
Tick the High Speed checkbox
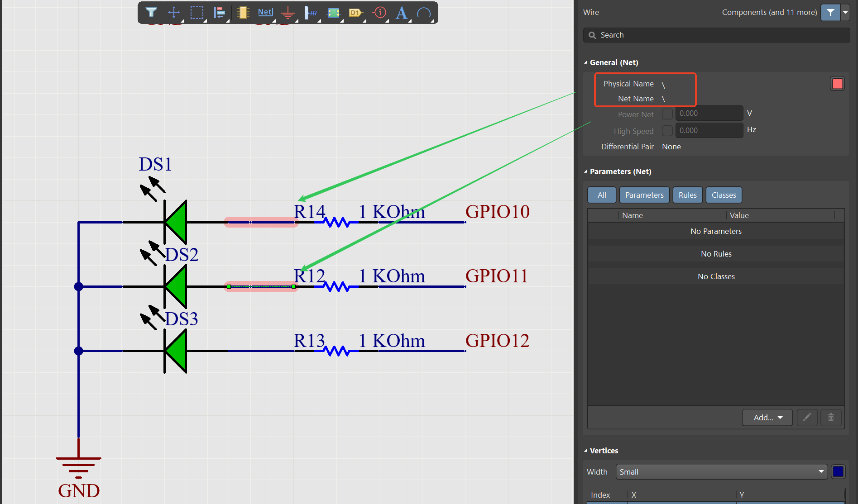click(x=667, y=131)
